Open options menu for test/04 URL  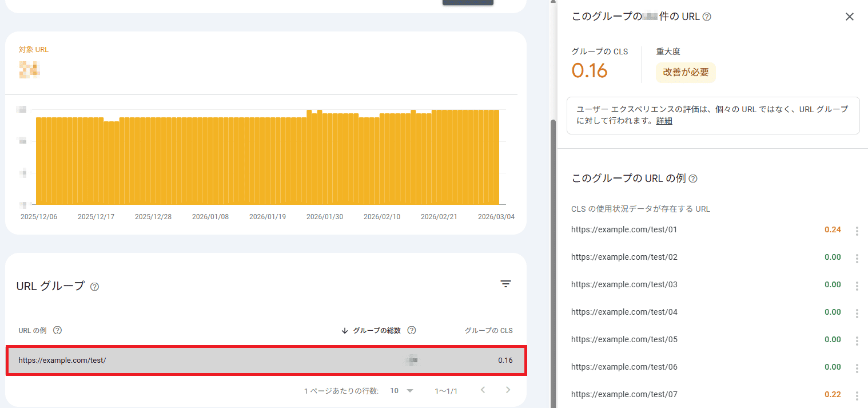pos(857,314)
